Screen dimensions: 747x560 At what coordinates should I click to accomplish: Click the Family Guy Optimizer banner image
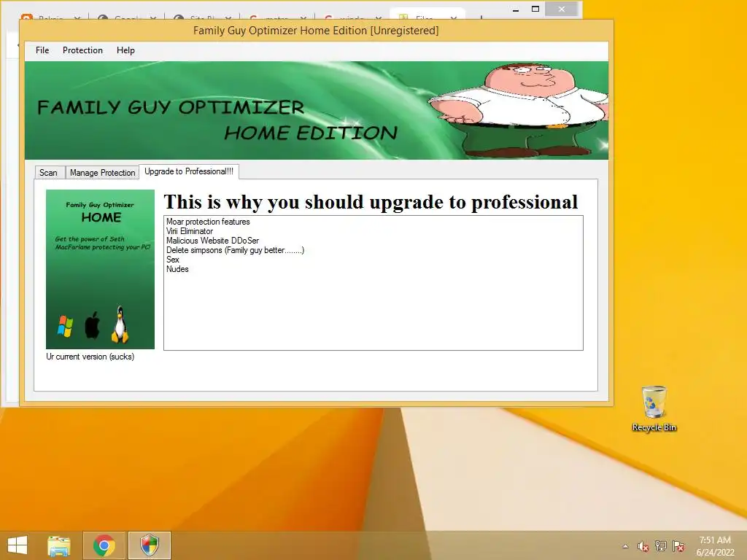click(317, 111)
